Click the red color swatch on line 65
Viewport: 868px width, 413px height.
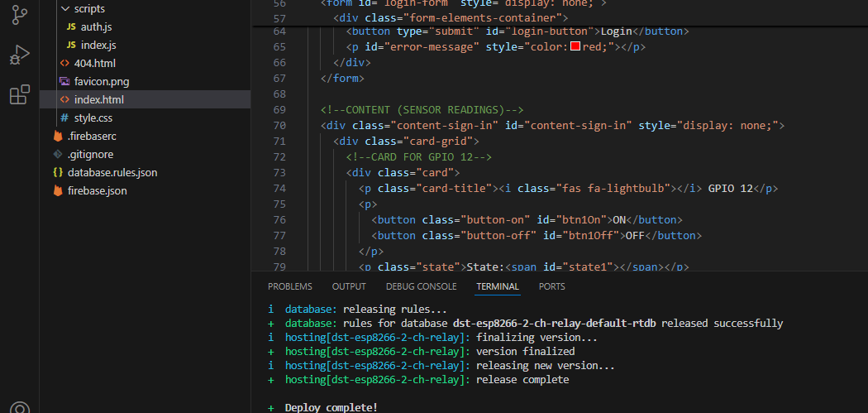tap(575, 47)
